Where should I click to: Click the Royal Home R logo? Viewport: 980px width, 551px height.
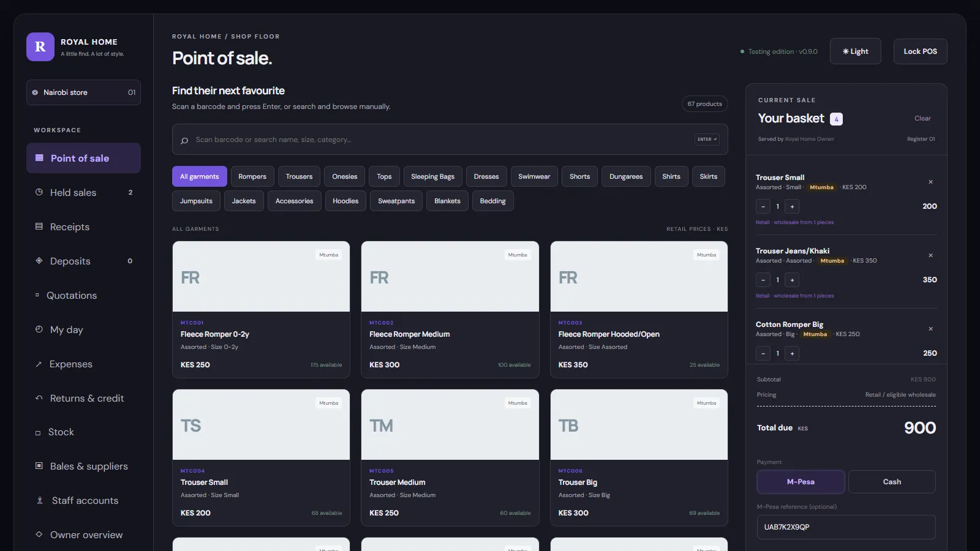[x=40, y=47]
